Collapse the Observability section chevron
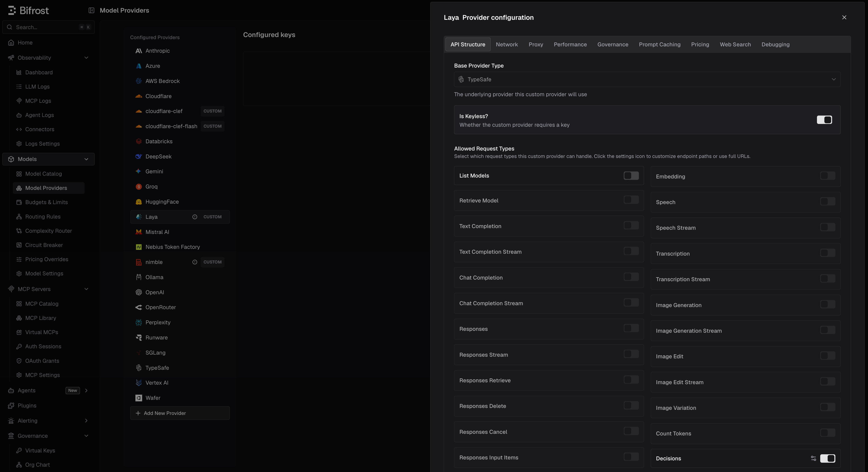The width and height of the screenshot is (868, 472). click(86, 58)
